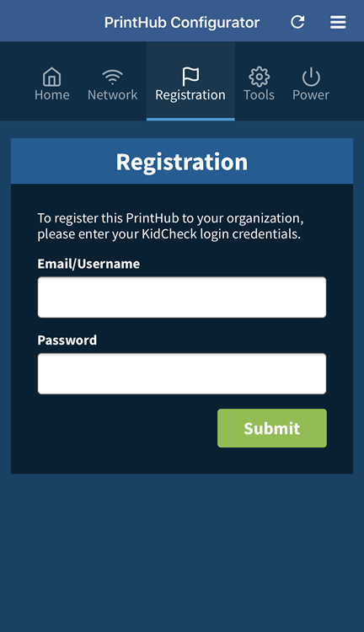Click the Registration panel heading

pos(182,162)
